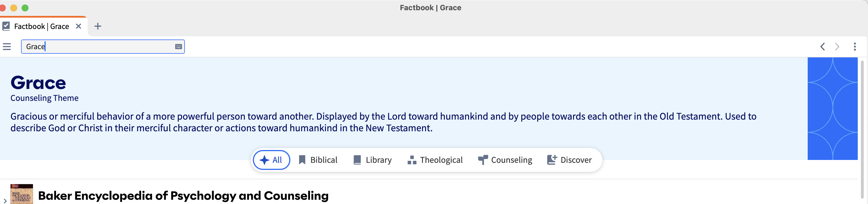Go forward with the right arrow

pyautogui.click(x=837, y=47)
